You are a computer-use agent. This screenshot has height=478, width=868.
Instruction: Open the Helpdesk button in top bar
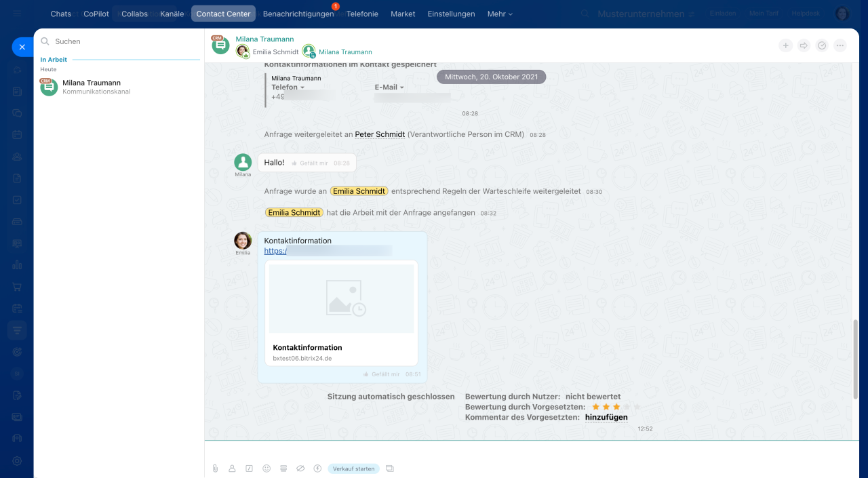coord(806,14)
